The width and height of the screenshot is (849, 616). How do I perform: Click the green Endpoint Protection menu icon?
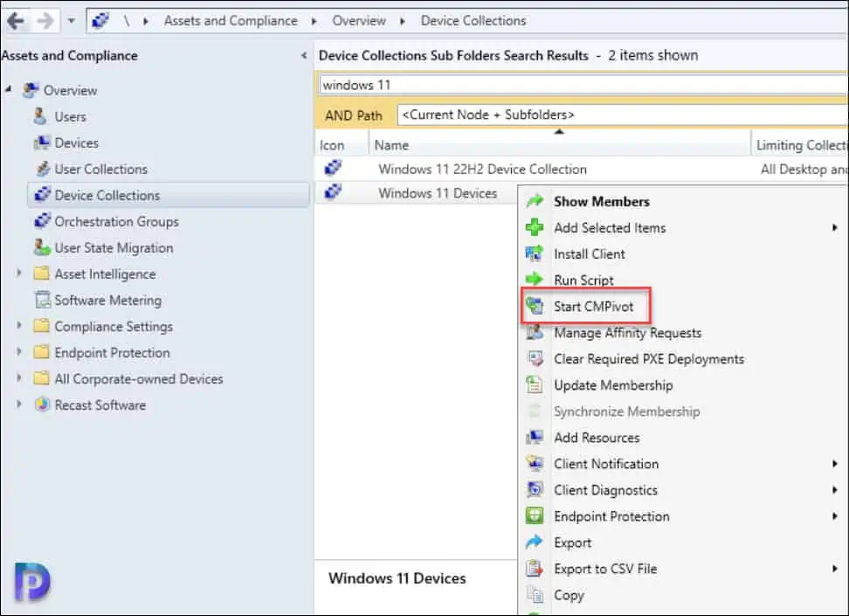coord(535,516)
